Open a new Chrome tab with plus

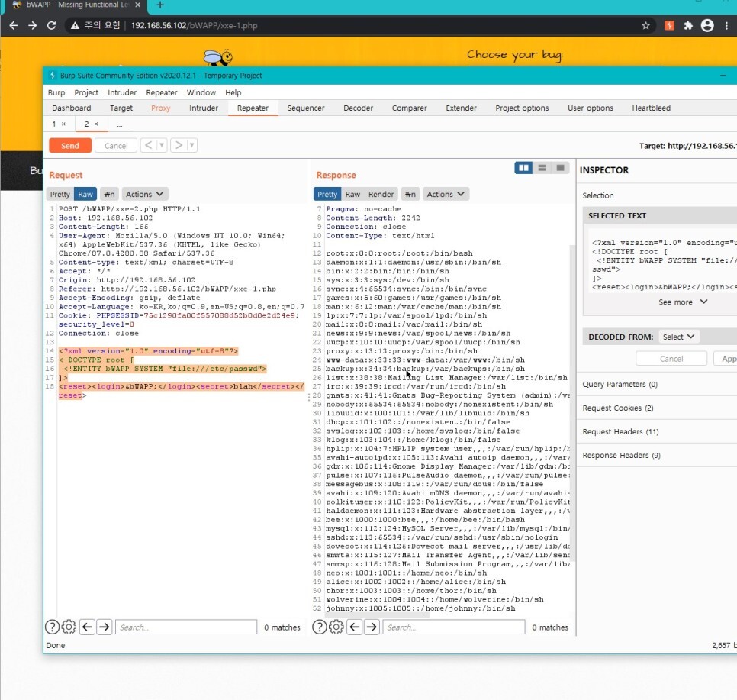coord(160,5)
